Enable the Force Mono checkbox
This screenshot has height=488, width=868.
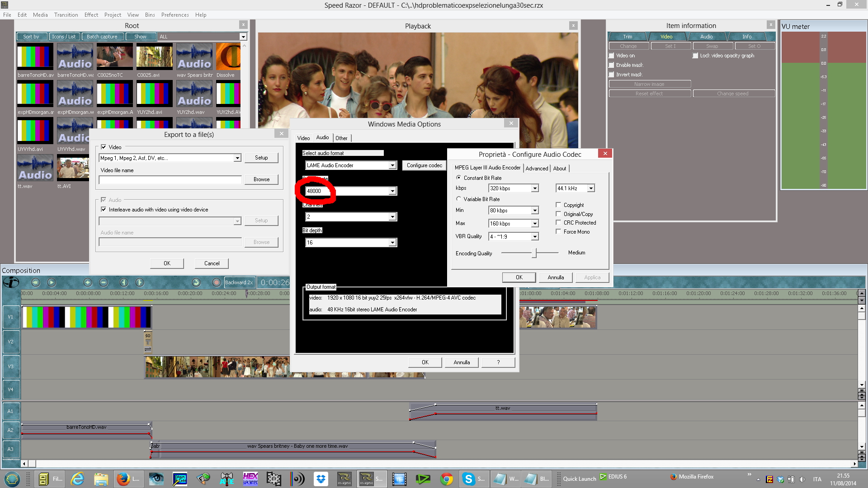[558, 231]
